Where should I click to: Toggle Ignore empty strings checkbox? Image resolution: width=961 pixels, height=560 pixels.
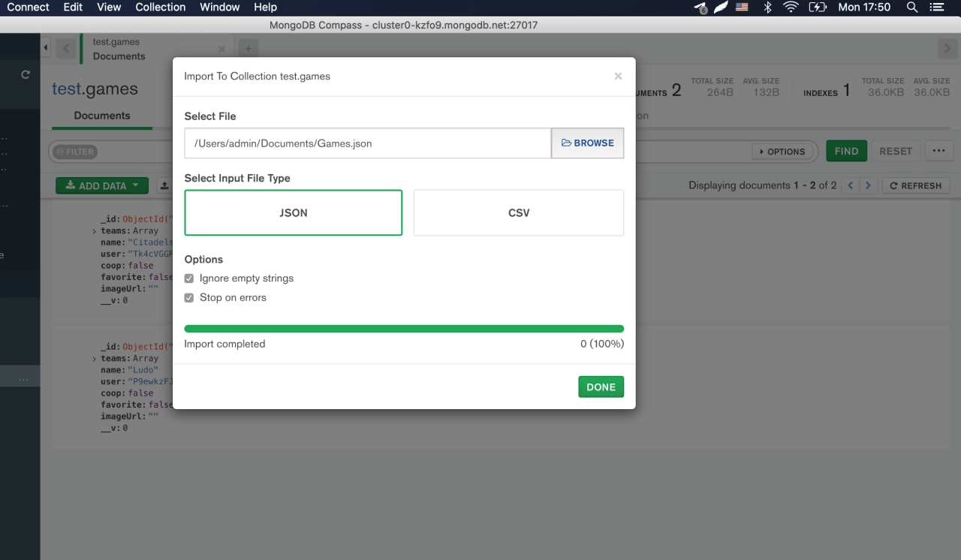tap(189, 278)
